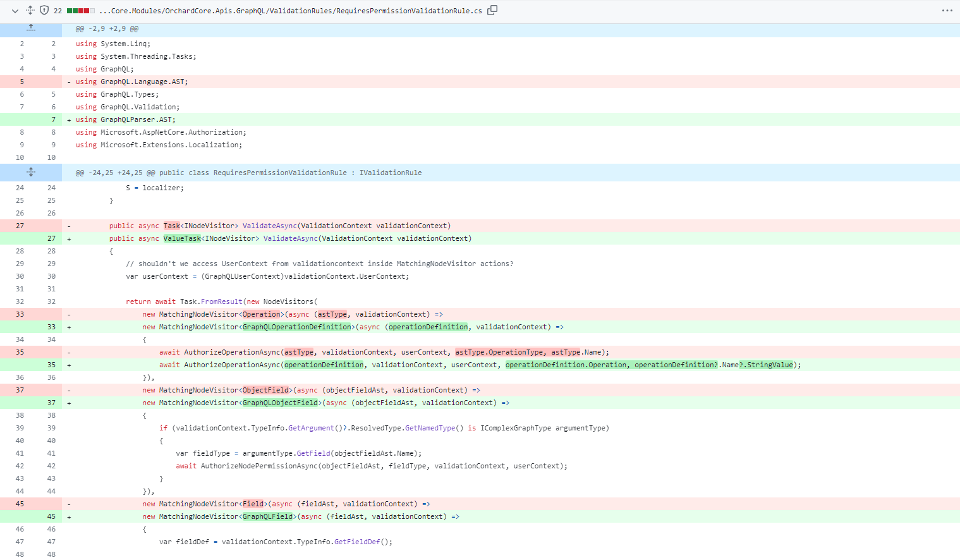Click 'await AuthorizeNodePermissionAsync' line 42
This screenshot has width=960, height=560.
(372, 466)
